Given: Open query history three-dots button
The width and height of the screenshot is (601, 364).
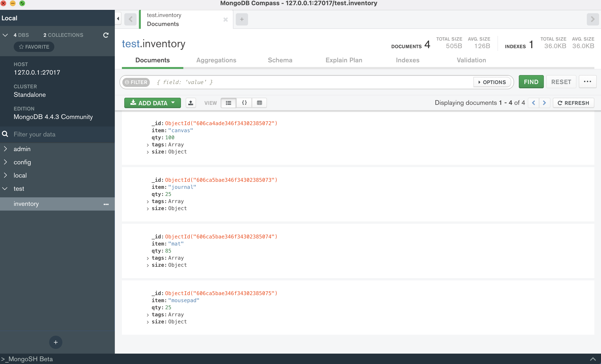Looking at the screenshot, I should tap(587, 82).
